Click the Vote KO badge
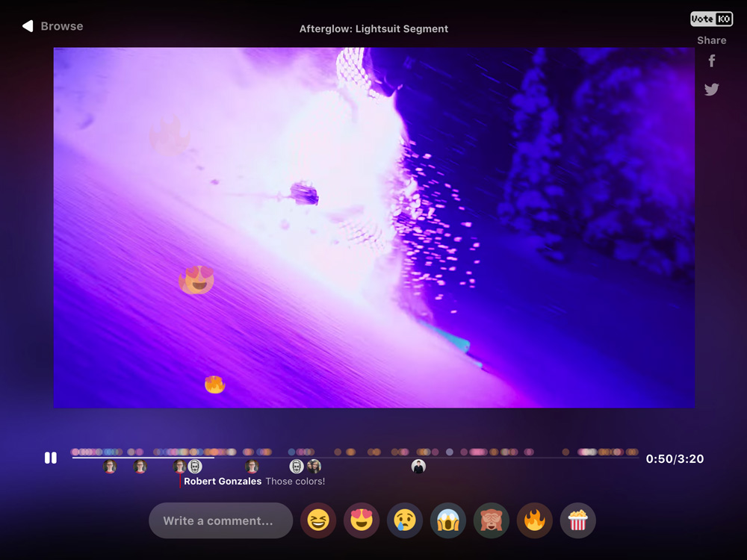 [711, 19]
